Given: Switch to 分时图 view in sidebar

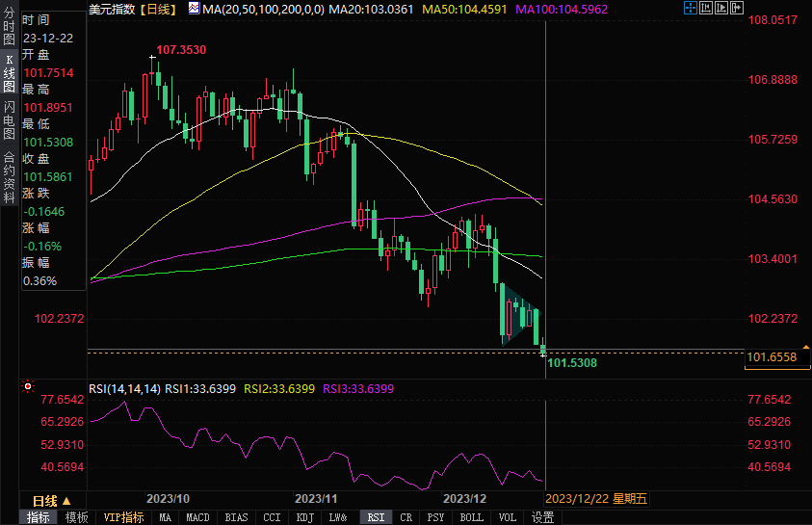Looking at the screenshot, I should pos(9,31).
